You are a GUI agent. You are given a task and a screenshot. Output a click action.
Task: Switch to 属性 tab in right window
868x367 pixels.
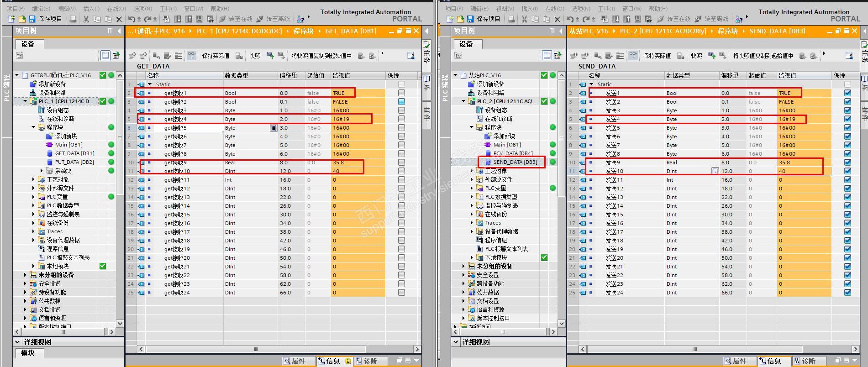(740, 361)
